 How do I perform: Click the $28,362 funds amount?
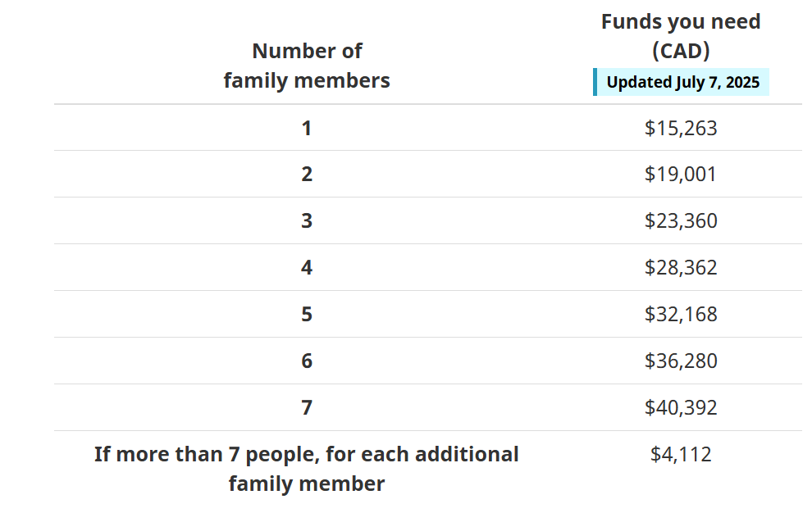(681, 267)
